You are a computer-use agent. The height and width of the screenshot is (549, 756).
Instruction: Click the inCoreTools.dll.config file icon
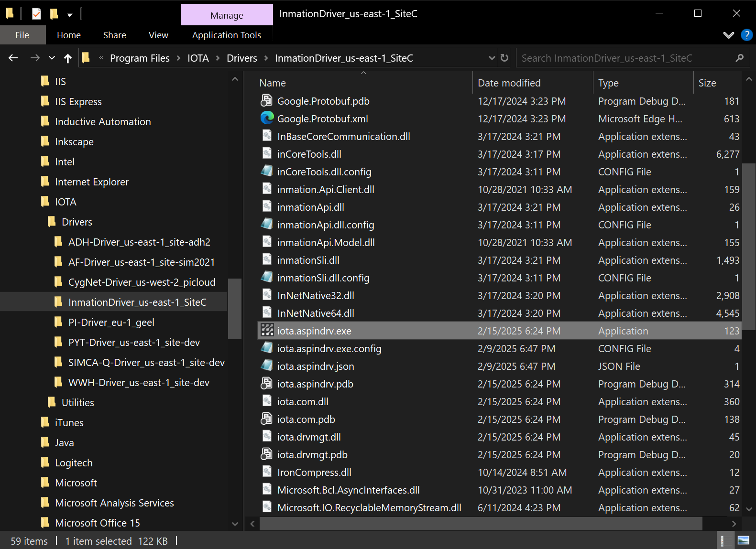pos(267,171)
